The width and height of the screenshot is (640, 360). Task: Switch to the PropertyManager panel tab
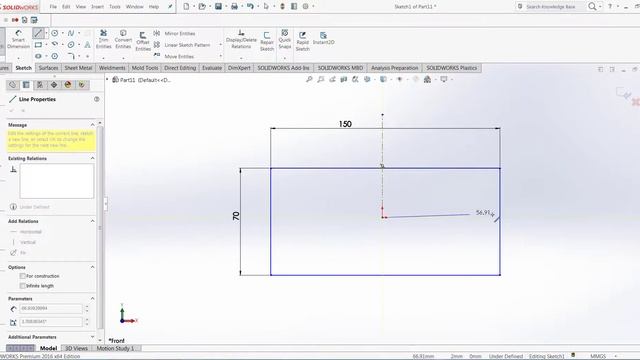click(26, 85)
